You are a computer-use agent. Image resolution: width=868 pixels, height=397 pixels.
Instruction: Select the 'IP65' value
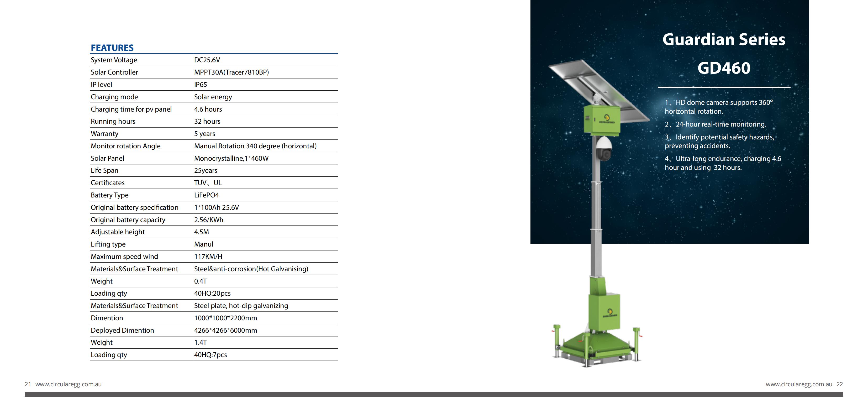201,85
